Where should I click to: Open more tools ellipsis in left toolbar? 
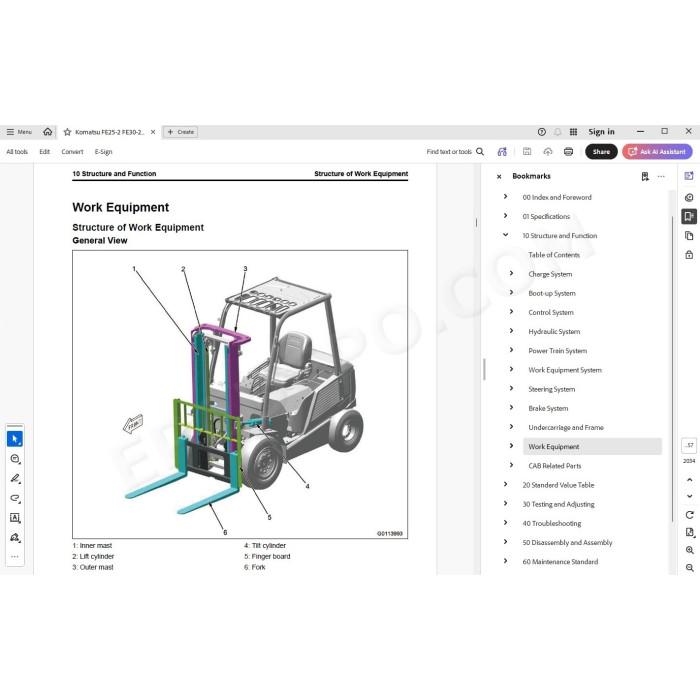(x=15, y=557)
